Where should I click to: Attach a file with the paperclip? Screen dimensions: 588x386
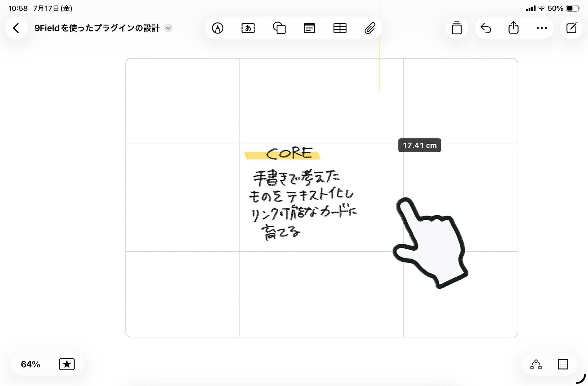click(x=370, y=28)
